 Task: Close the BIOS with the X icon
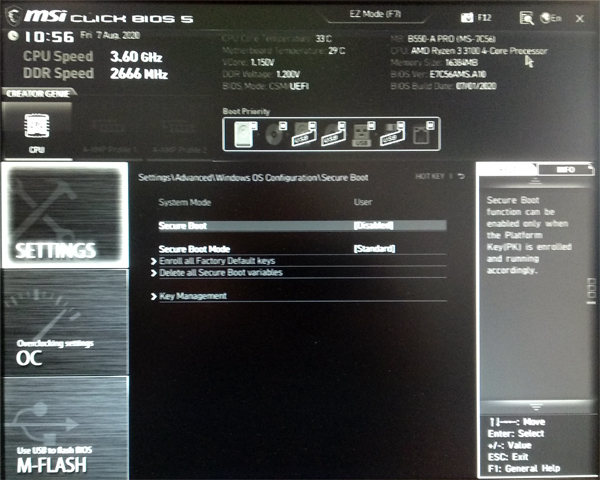580,18
